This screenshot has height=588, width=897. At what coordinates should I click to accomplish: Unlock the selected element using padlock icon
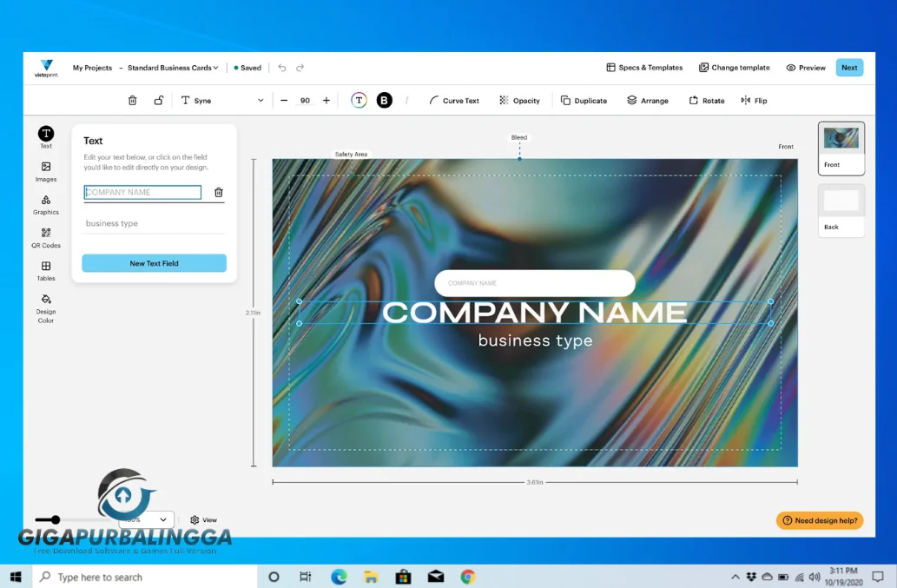(159, 100)
